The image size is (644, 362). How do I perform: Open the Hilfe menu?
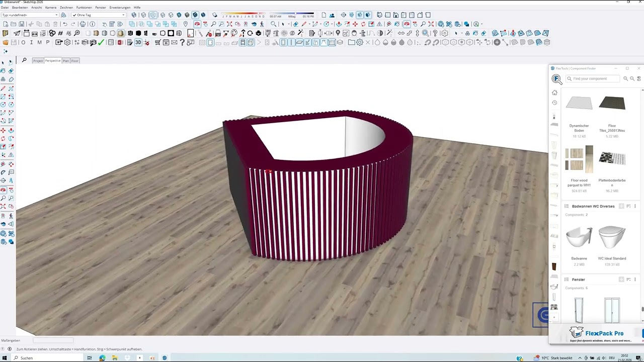pyautogui.click(x=137, y=8)
